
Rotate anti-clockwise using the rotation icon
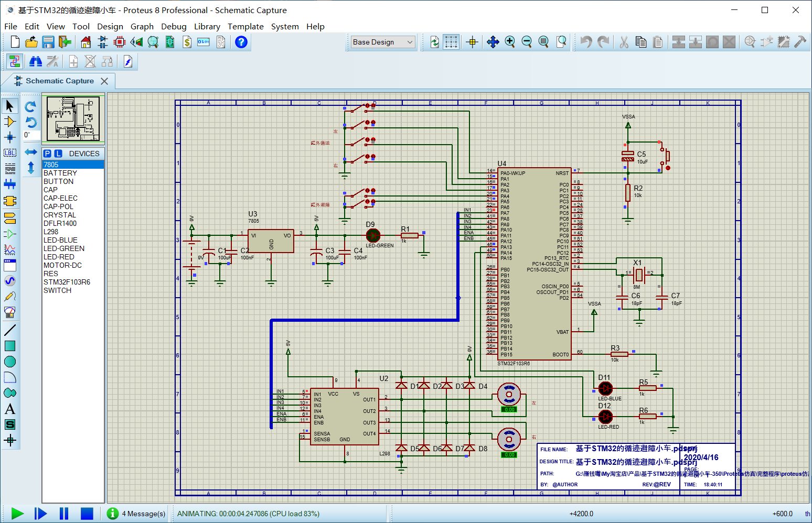[x=31, y=122]
